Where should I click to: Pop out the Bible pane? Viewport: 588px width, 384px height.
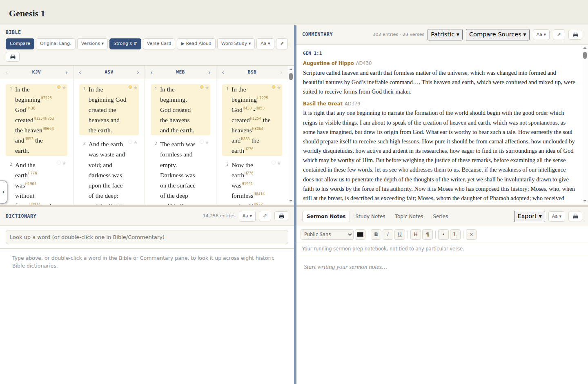[282, 44]
